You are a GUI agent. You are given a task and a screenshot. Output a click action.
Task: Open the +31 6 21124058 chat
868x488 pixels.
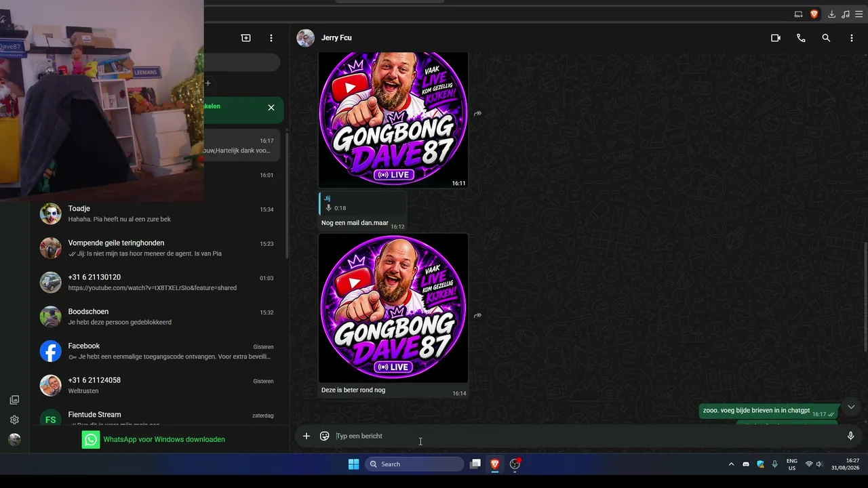tap(160, 386)
